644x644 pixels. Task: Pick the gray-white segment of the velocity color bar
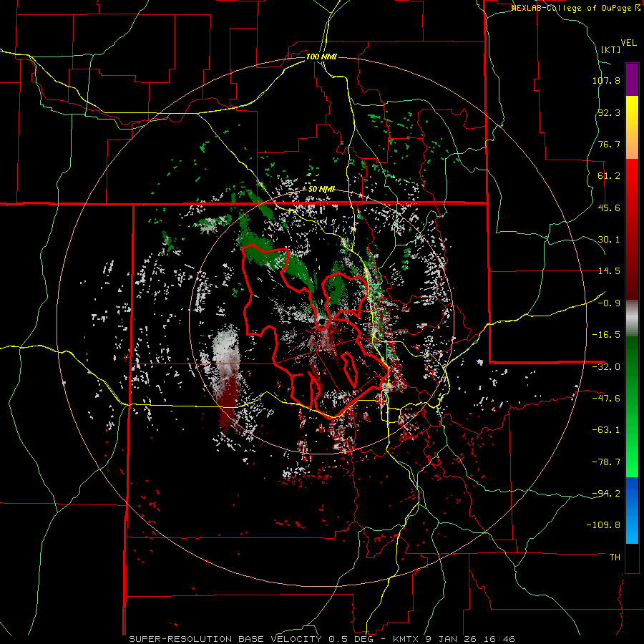pyautogui.click(x=632, y=318)
